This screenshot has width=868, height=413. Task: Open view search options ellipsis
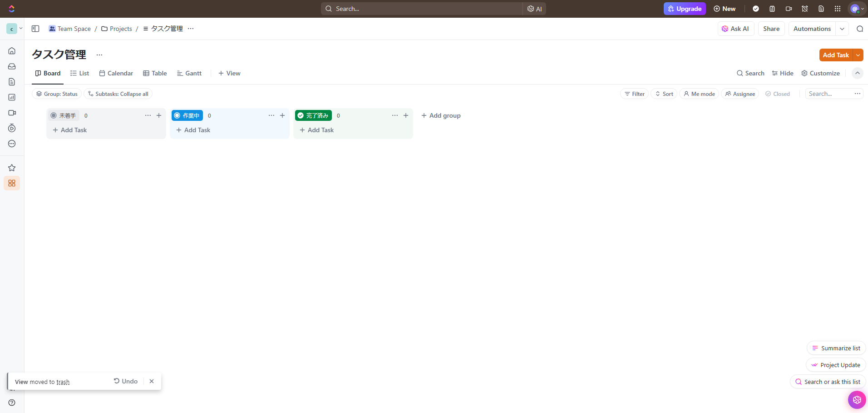coord(858,94)
